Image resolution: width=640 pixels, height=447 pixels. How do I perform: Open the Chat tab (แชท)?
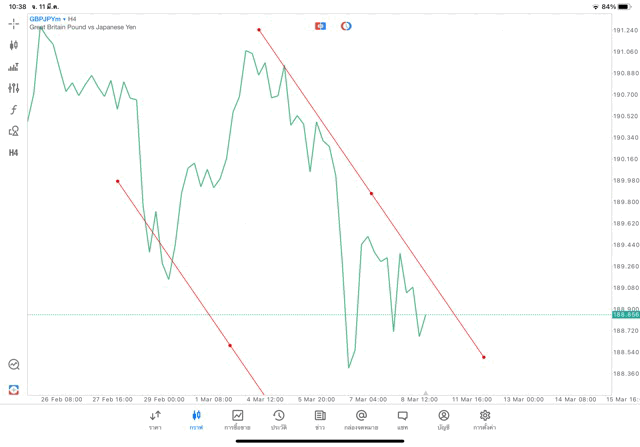[402, 419]
